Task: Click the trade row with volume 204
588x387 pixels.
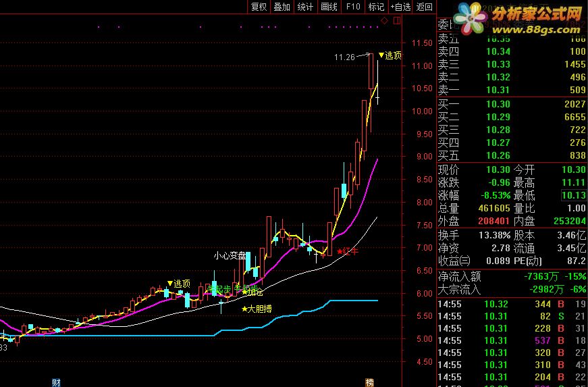Action: (512, 377)
